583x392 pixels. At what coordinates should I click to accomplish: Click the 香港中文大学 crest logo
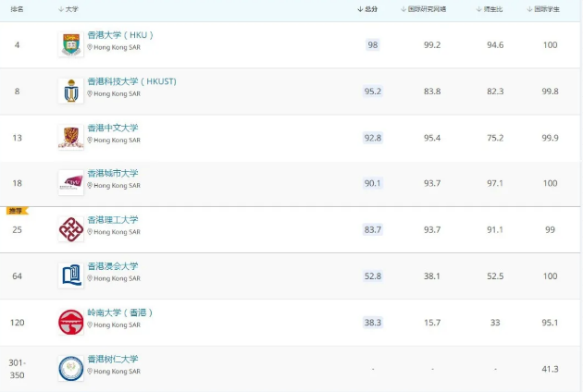pos(71,137)
